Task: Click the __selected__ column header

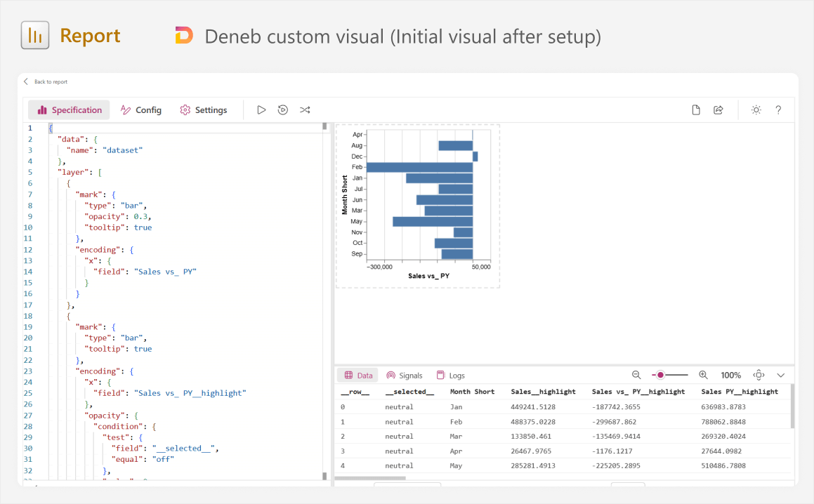Action: tap(409, 392)
